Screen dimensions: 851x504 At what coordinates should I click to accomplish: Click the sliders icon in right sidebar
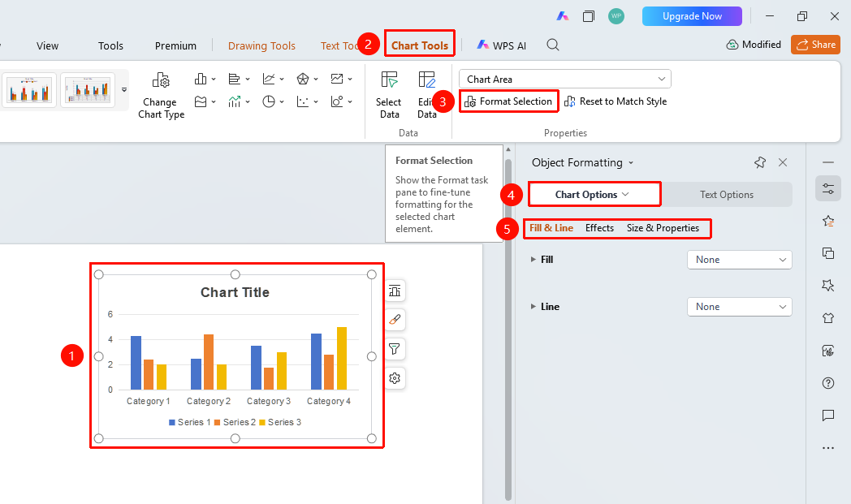tap(828, 189)
